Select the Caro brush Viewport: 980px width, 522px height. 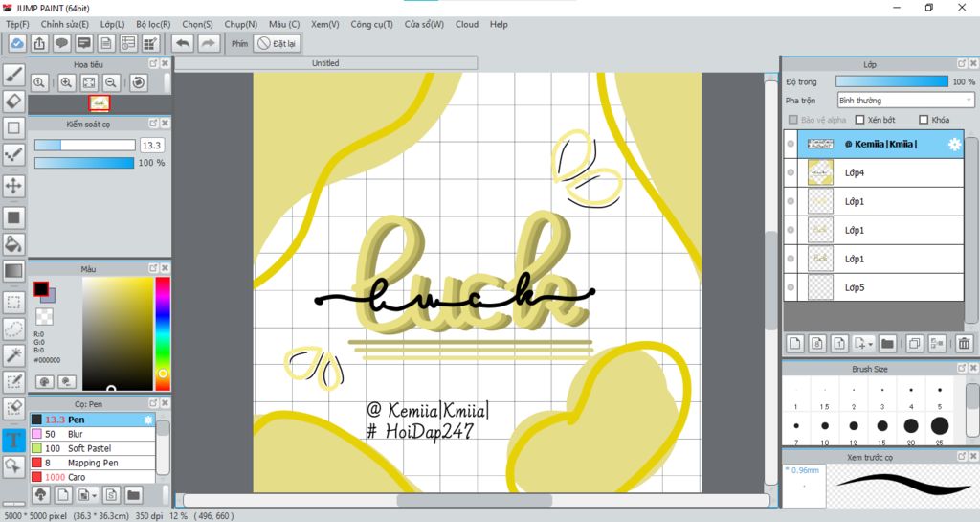[93, 476]
